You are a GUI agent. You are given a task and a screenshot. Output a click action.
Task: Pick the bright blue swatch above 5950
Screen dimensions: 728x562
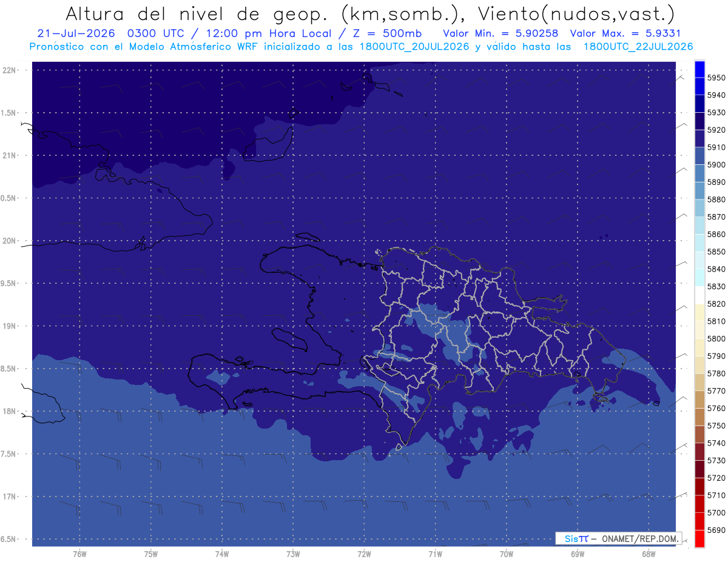[699, 69]
